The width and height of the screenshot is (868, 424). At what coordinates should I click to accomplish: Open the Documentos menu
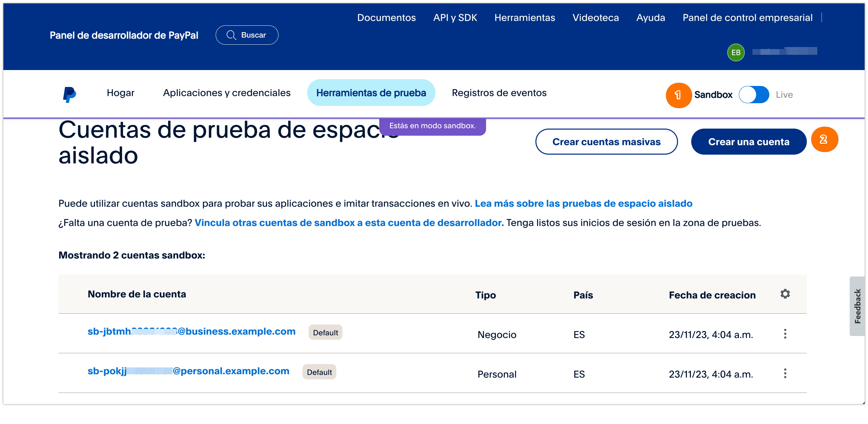(386, 18)
